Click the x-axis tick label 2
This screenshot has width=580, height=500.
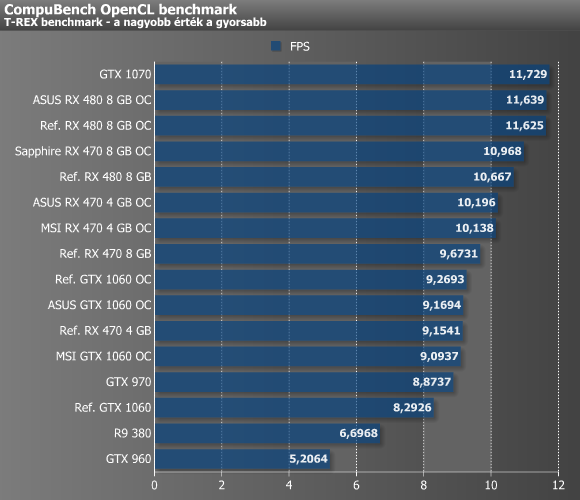pyautogui.click(x=222, y=485)
